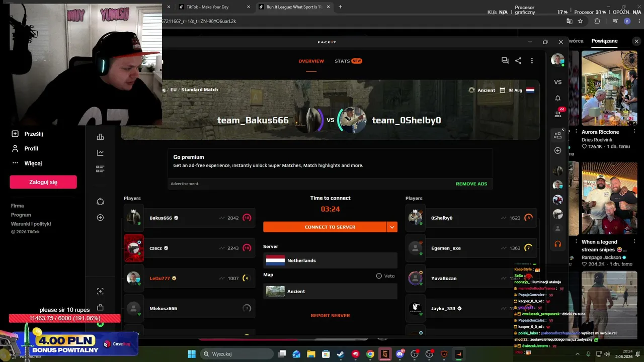Screen dimensions: 644x362
Task: Click the Veto info icon
Action: pos(379,276)
